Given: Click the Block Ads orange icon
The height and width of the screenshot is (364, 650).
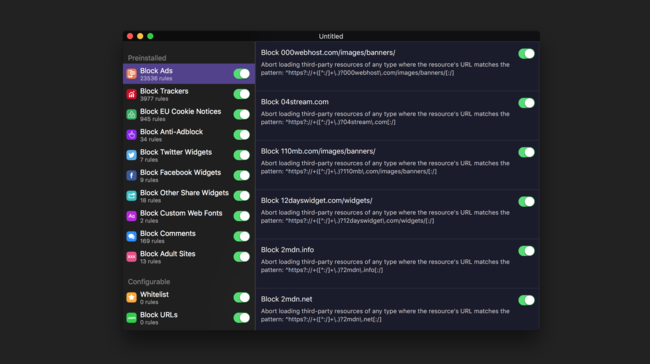Looking at the screenshot, I should pos(131,74).
